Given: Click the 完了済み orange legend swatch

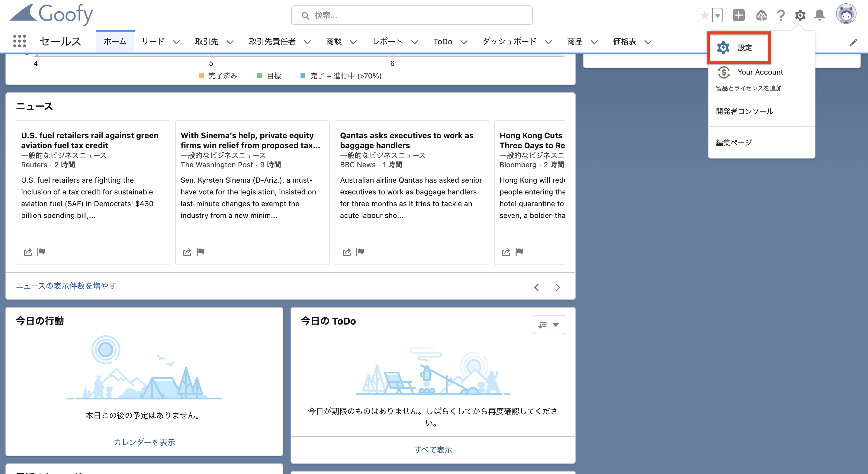Looking at the screenshot, I should pos(201,76).
